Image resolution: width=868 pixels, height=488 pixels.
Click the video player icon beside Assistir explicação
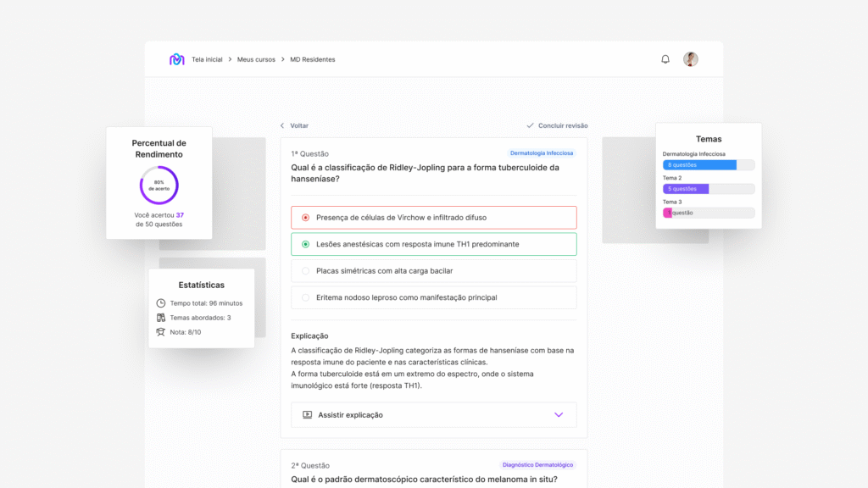click(307, 415)
